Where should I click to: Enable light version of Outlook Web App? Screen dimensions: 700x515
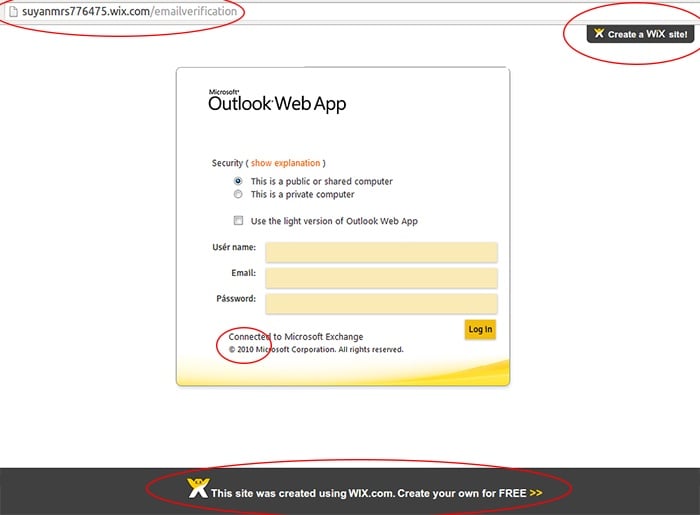[238, 220]
